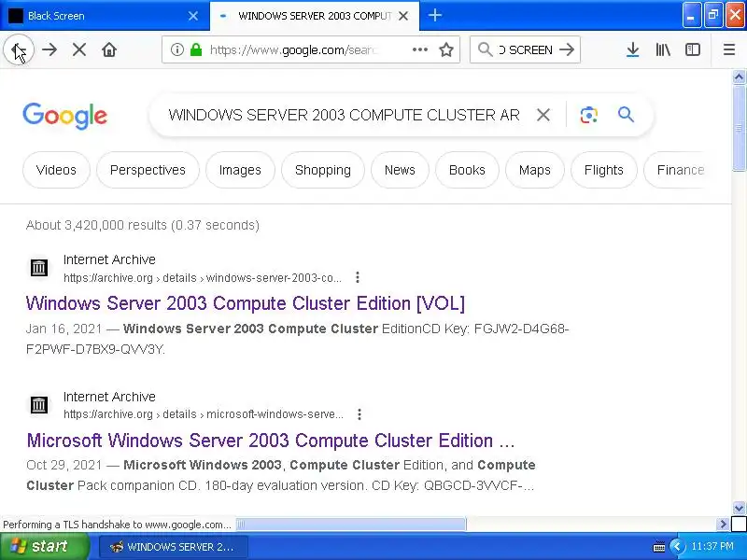Click the vertical scrollbar thumb
This screenshot has width=747, height=560.
(739, 128)
